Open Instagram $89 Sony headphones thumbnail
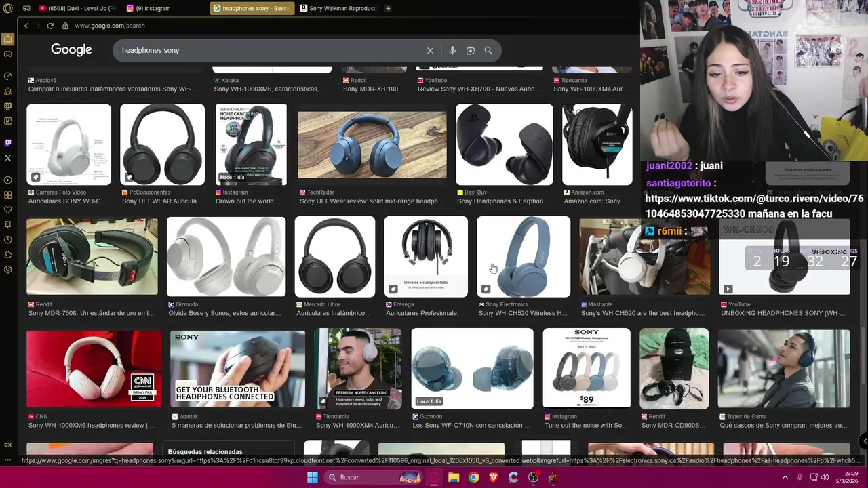 tap(587, 369)
